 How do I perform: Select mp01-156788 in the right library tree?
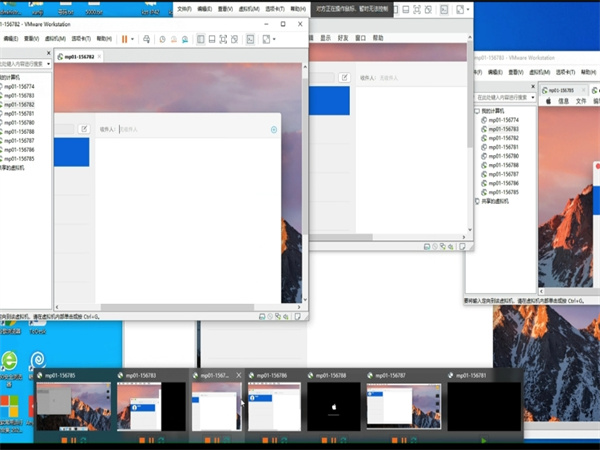tap(503, 164)
